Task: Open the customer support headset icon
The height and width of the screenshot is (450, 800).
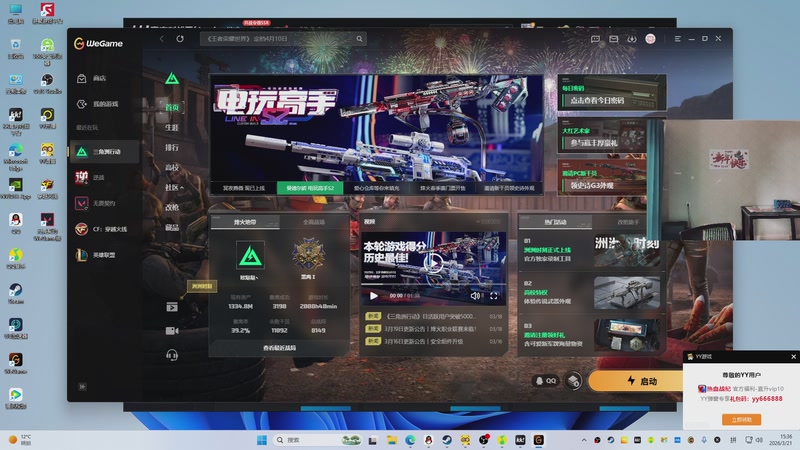Action: [x=172, y=355]
